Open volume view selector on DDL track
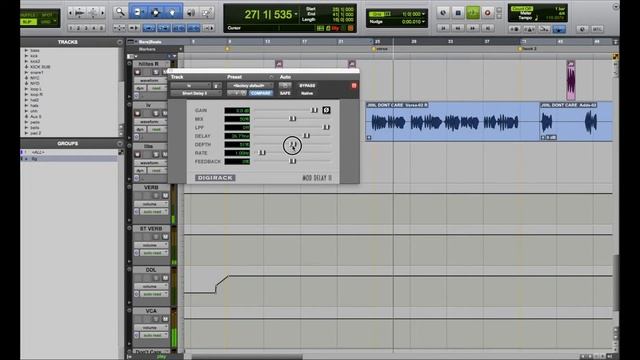 point(151,286)
